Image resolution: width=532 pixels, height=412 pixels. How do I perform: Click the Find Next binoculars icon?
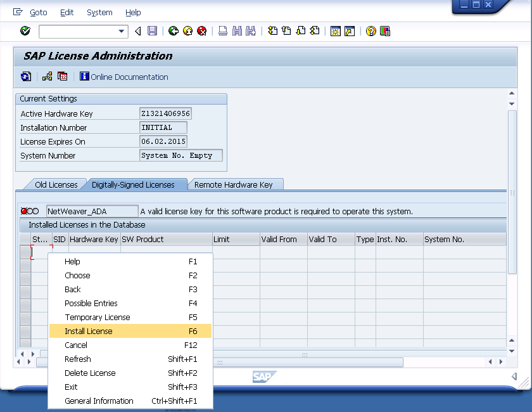[251, 31]
